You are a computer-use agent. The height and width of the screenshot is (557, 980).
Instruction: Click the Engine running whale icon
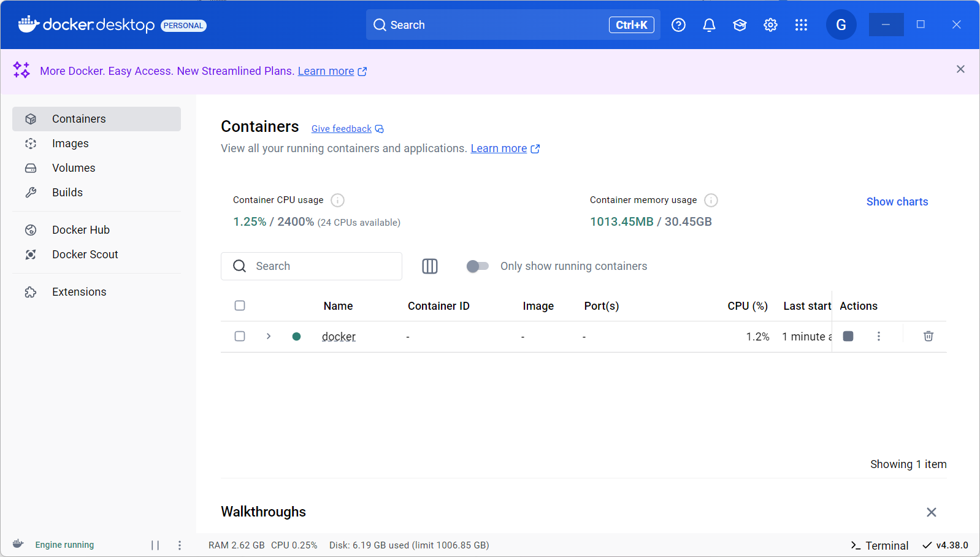click(x=18, y=544)
